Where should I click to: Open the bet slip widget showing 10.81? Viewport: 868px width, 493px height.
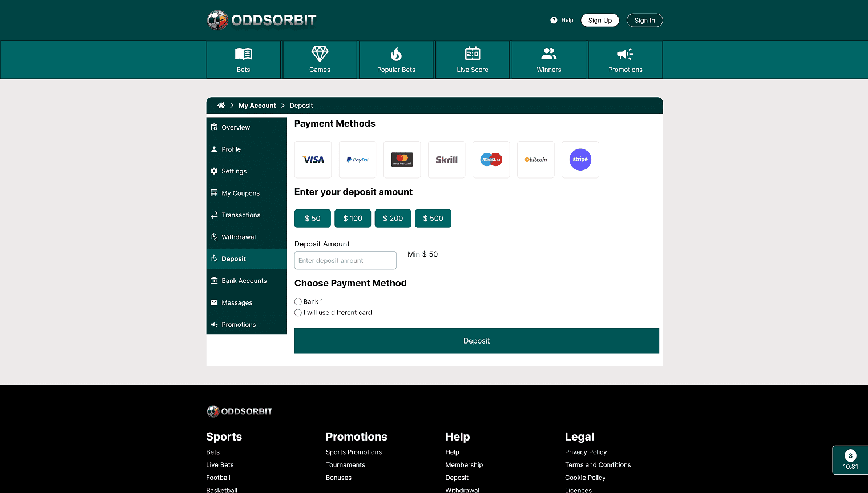pyautogui.click(x=850, y=460)
